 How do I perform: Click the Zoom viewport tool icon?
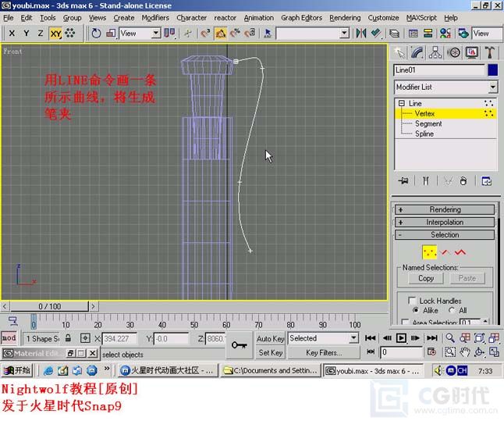point(450,338)
